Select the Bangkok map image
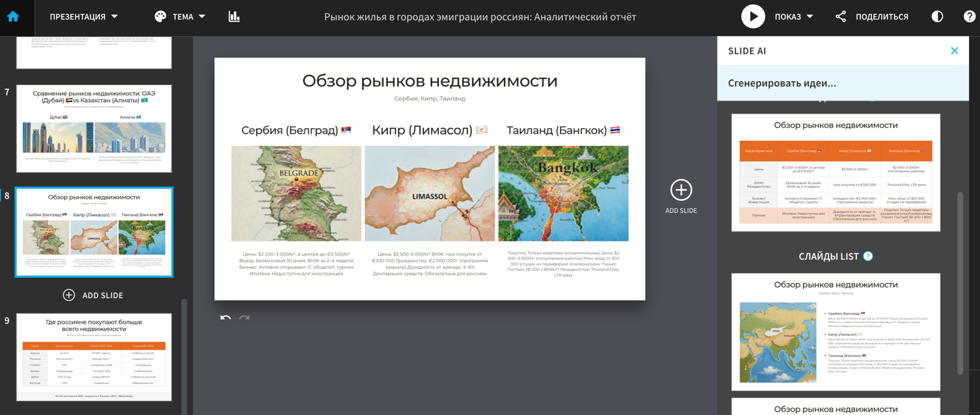Screen dimensions: 980x415 point(563,193)
